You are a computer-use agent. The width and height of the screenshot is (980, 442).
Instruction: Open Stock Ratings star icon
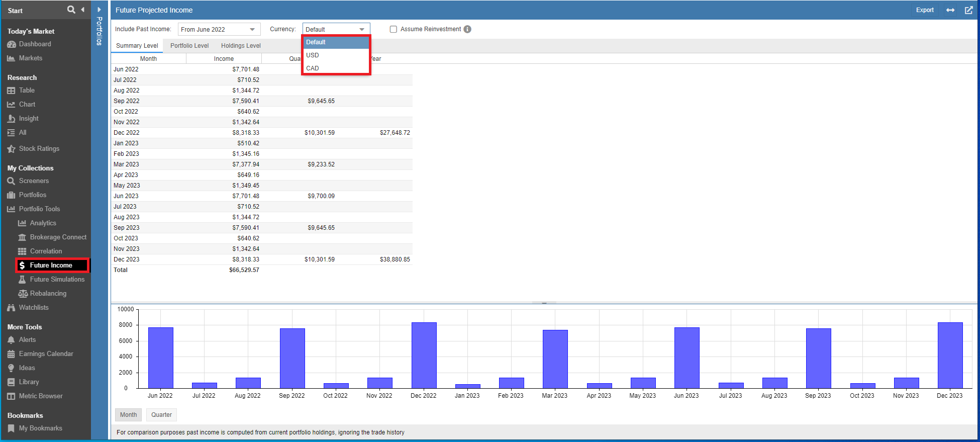pyautogui.click(x=11, y=149)
